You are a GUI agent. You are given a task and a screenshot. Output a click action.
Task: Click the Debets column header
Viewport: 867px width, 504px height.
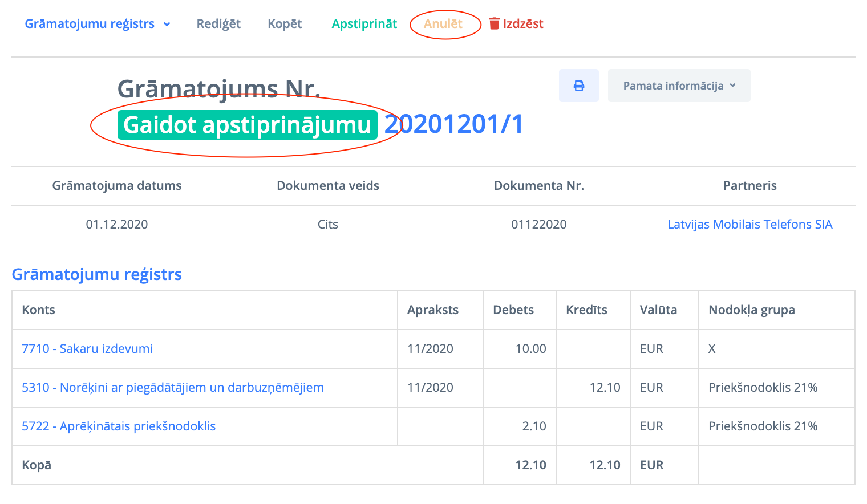(513, 310)
